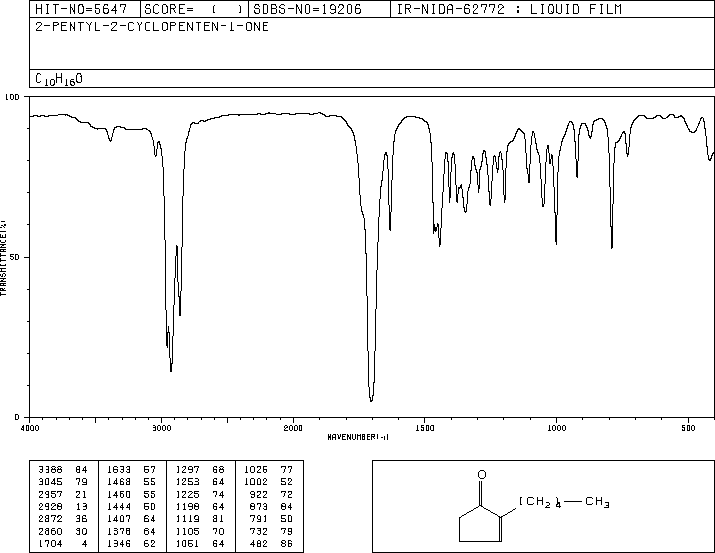This screenshot has width=715, height=553.
Task: Click the oxygen atom O in the structure
Action: [x=482, y=475]
